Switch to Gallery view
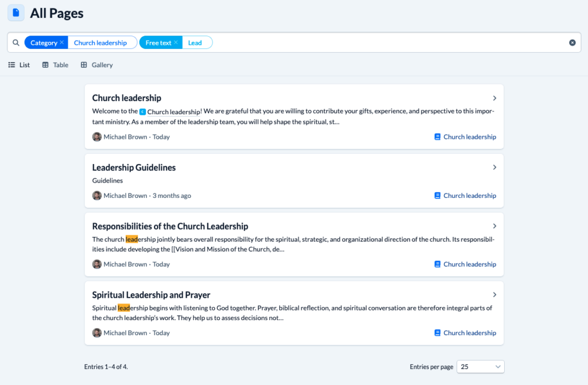 (x=96, y=65)
